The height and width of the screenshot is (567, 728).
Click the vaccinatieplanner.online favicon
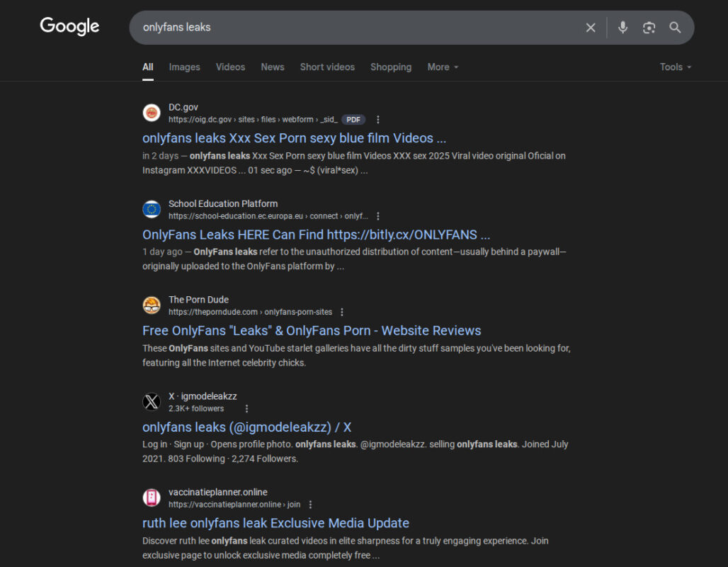pyautogui.click(x=152, y=498)
